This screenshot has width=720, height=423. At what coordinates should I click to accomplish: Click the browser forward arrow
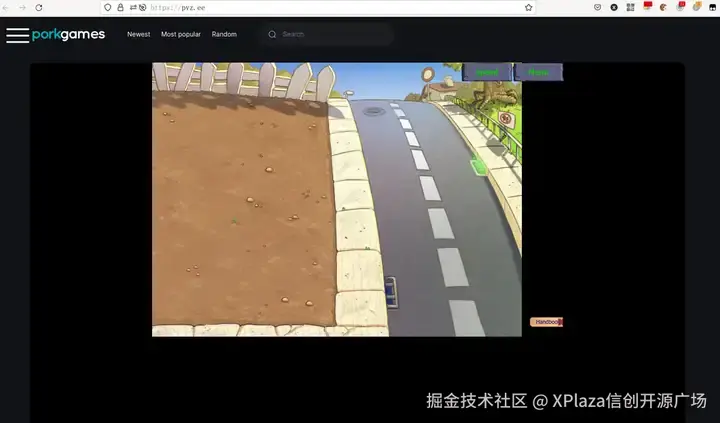pos(22,7)
